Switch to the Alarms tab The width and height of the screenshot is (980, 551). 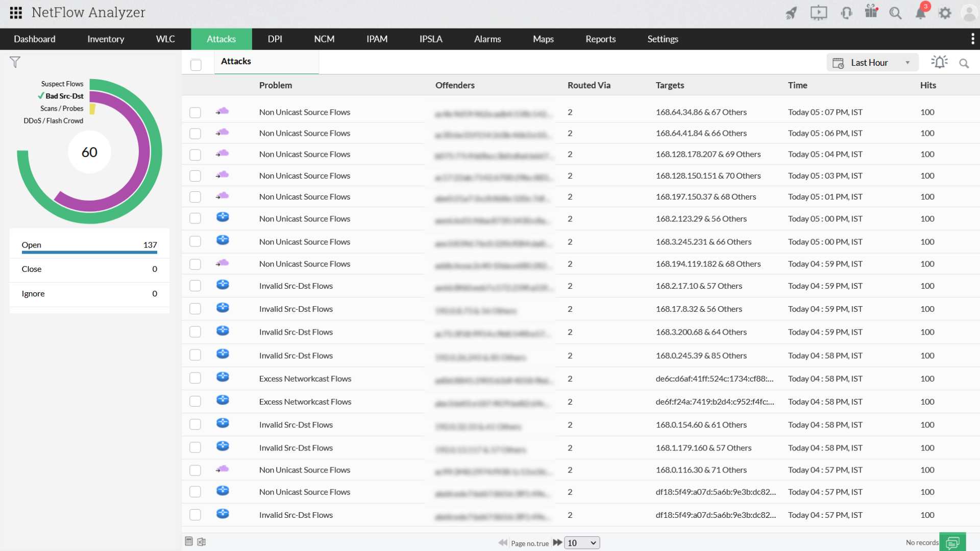point(487,39)
